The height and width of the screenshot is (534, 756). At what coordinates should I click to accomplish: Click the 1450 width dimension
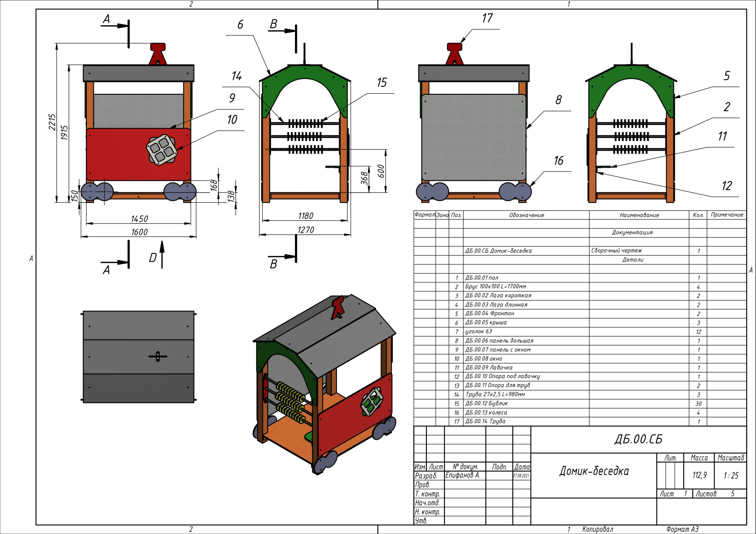pyautogui.click(x=139, y=219)
